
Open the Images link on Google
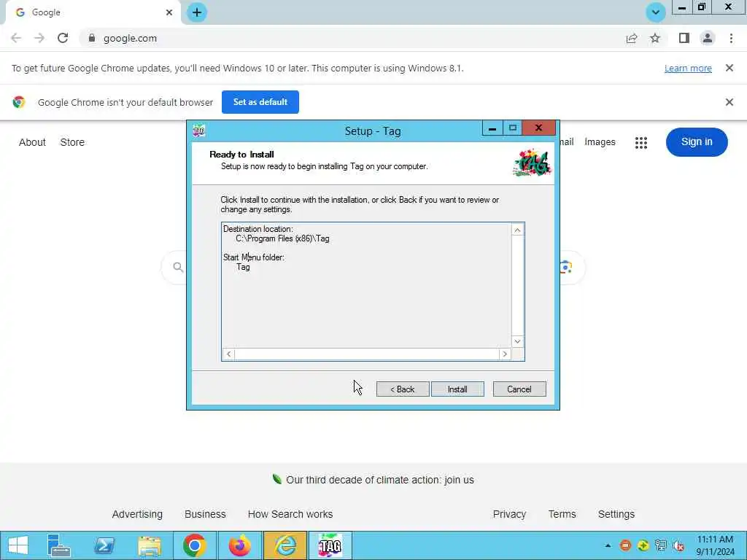600,142
